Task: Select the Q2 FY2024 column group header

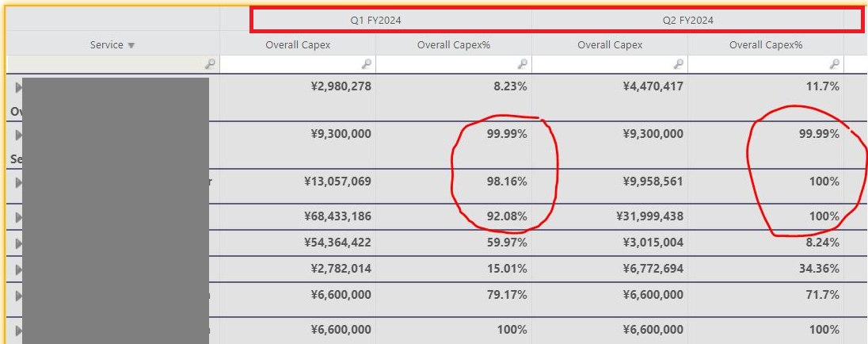Action: pos(688,21)
